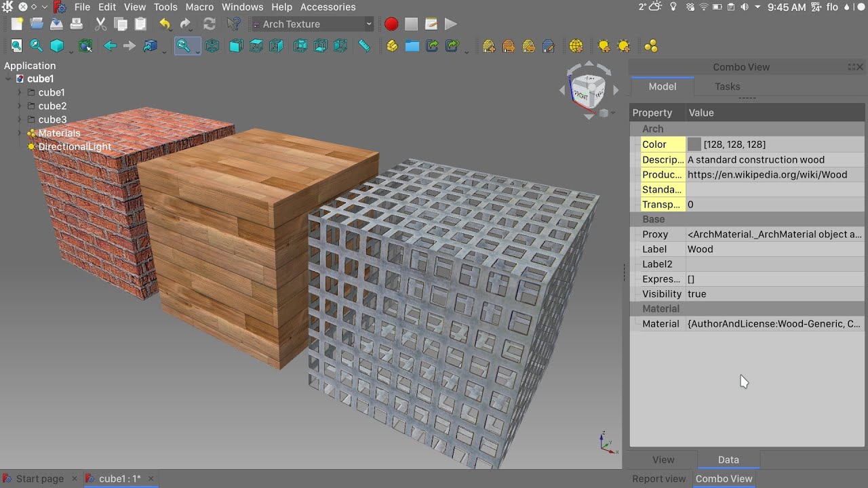Expand the cube1 child tree item
Viewport: 868px width, 488px height.
(x=20, y=93)
